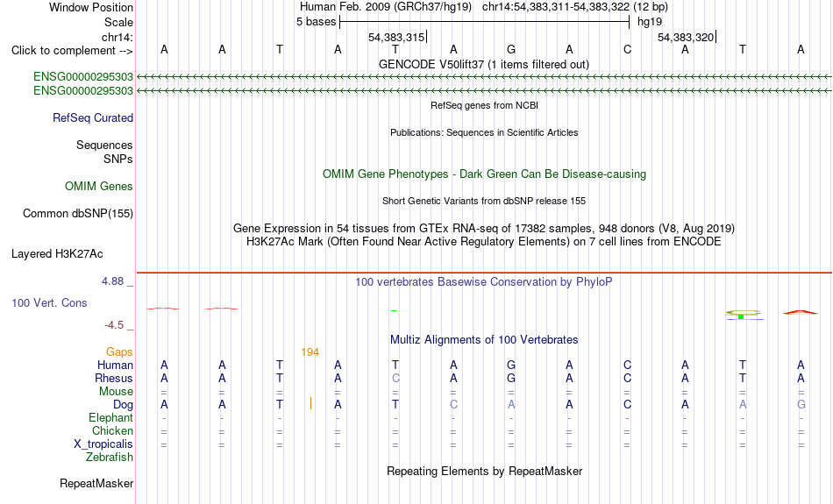Click 'Publications: Sequences in Scientific Articles' title
The width and height of the screenshot is (833, 504).
[484, 132]
